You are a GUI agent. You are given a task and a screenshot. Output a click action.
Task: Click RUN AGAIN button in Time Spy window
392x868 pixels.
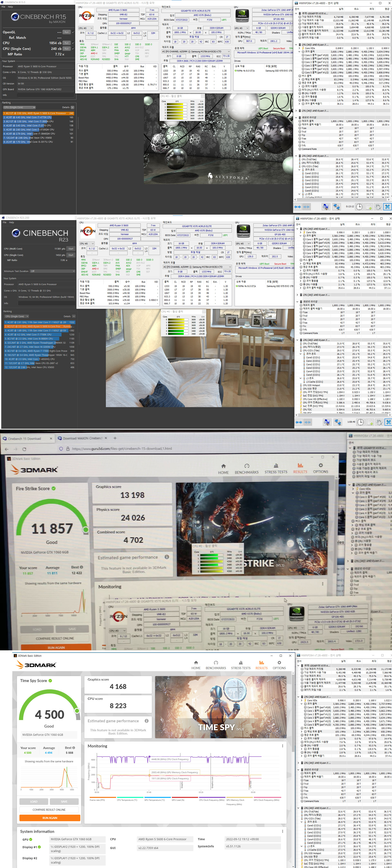coord(50,818)
